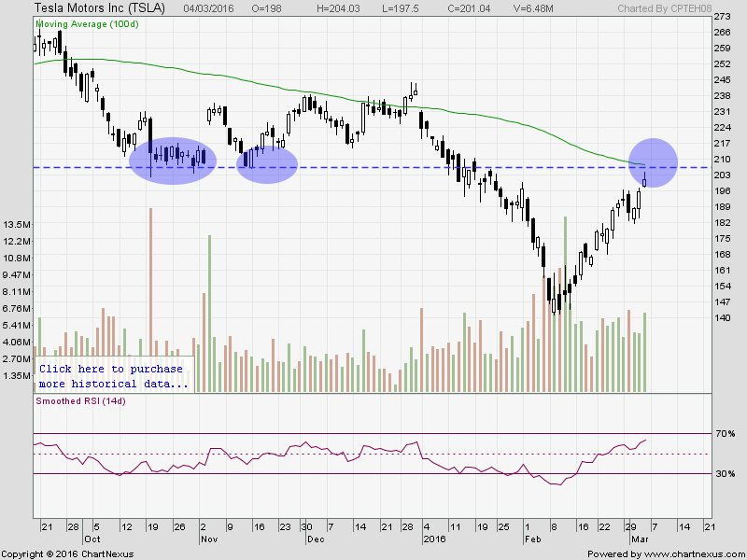The width and height of the screenshot is (747, 560).
Task: Select the Tesla Motors Inc (TSLA) title
Action: [100, 7]
